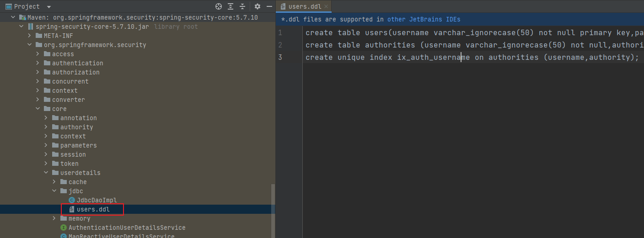644x238 pixels.
Task: Open the Project view dropdown
Action: (x=49, y=7)
